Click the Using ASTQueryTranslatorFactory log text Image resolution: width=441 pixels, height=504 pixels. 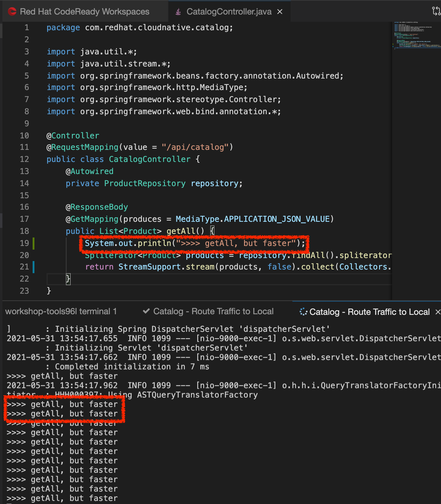click(183, 395)
